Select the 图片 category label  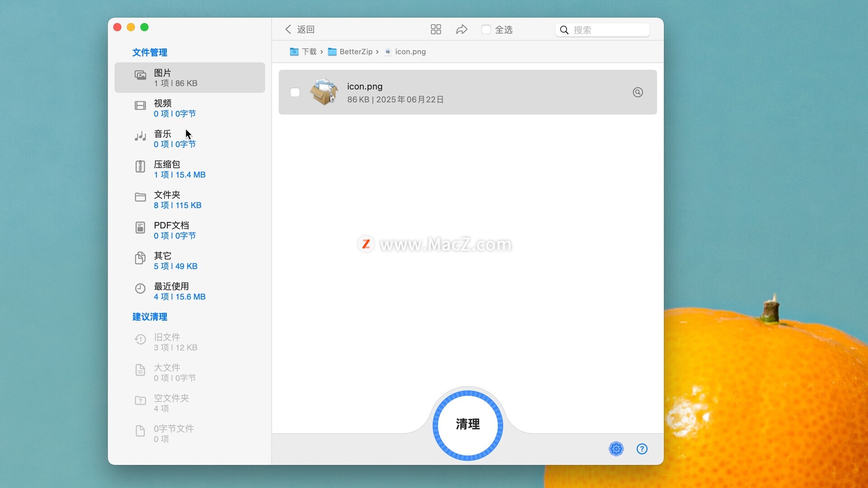click(x=162, y=73)
